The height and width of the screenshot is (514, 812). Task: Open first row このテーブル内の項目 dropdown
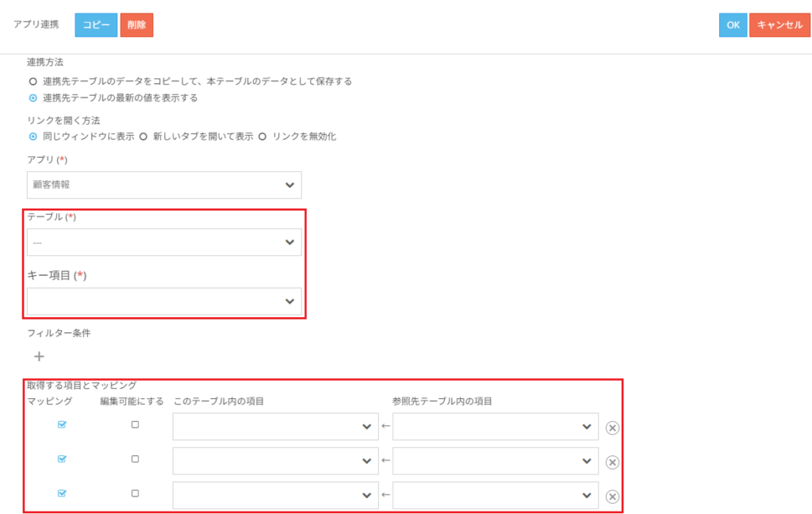(275, 427)
